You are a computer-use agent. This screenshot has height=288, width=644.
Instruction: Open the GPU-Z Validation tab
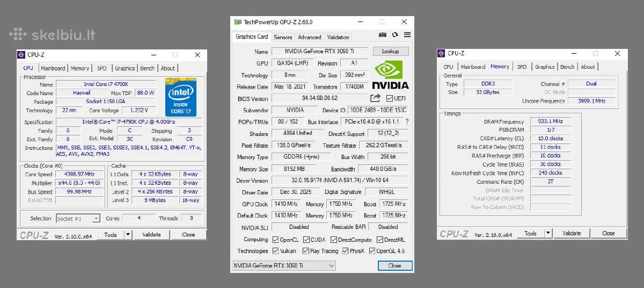click(338, 37)
